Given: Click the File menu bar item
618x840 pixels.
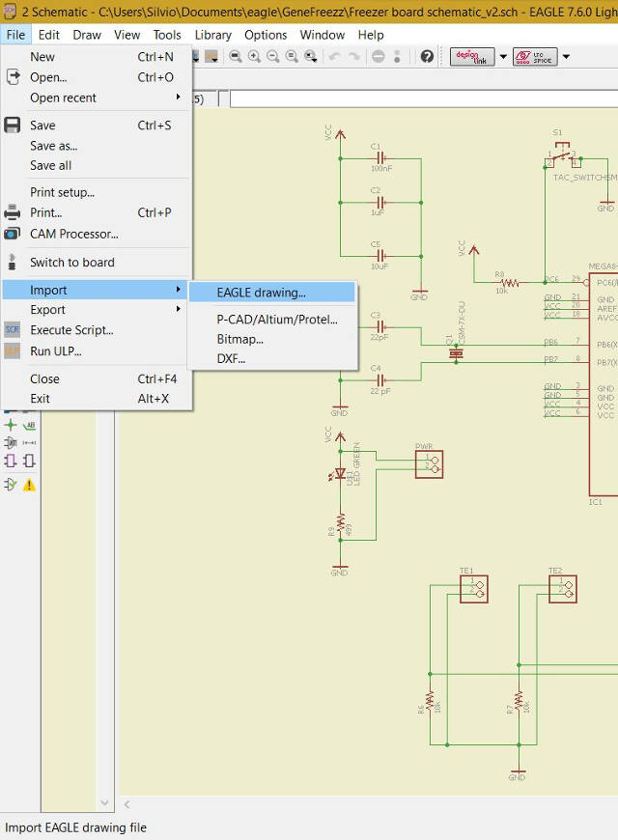Looking at the screenshot, I should pyautogui.click(x=15, y=35).
